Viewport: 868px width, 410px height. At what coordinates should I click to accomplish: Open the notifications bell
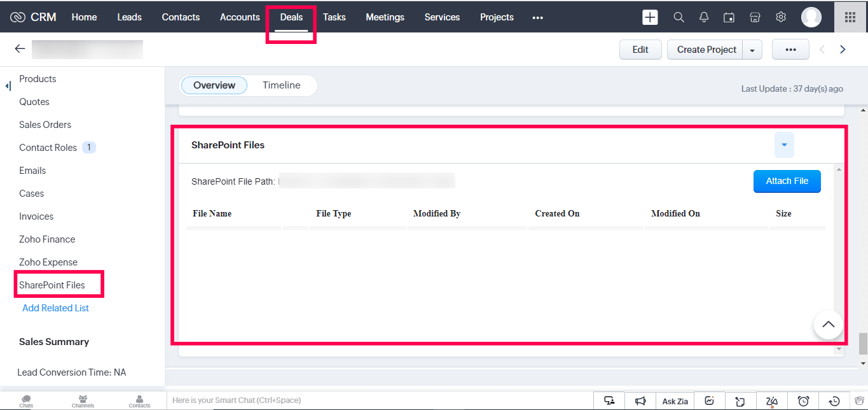(x=704, y=17)
